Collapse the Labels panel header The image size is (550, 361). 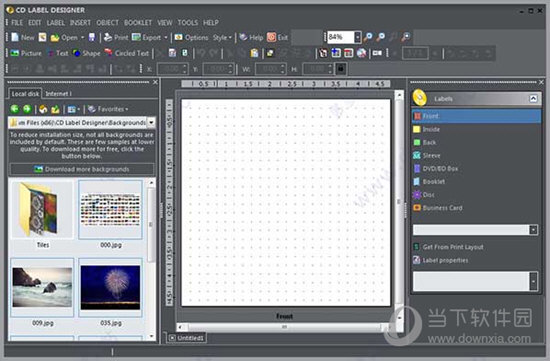click(533, 99)
